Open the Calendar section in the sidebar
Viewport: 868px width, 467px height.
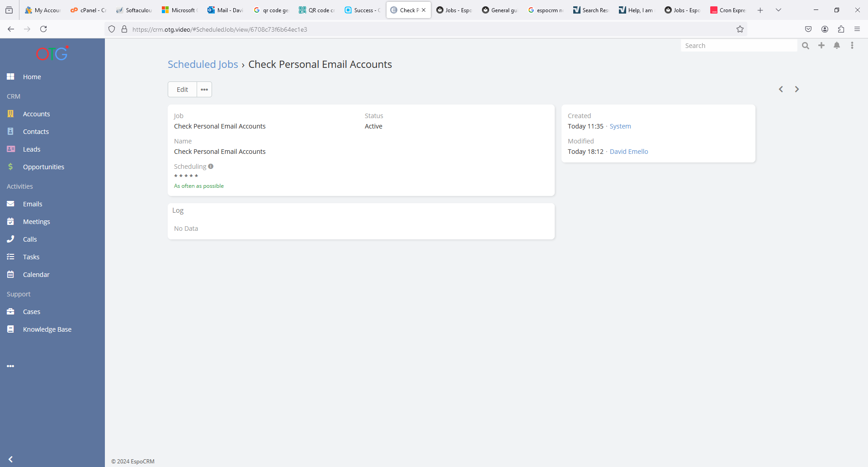tap(36, 275)
